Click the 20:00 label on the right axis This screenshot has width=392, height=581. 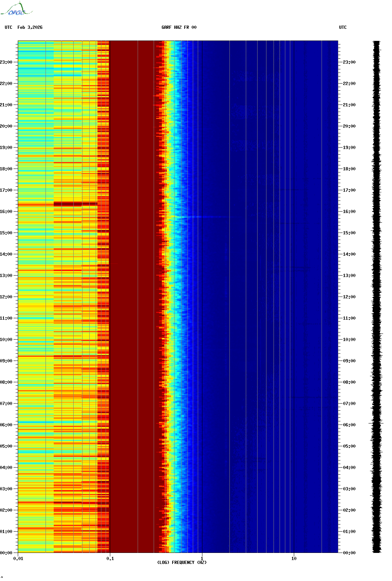point(349,126)
